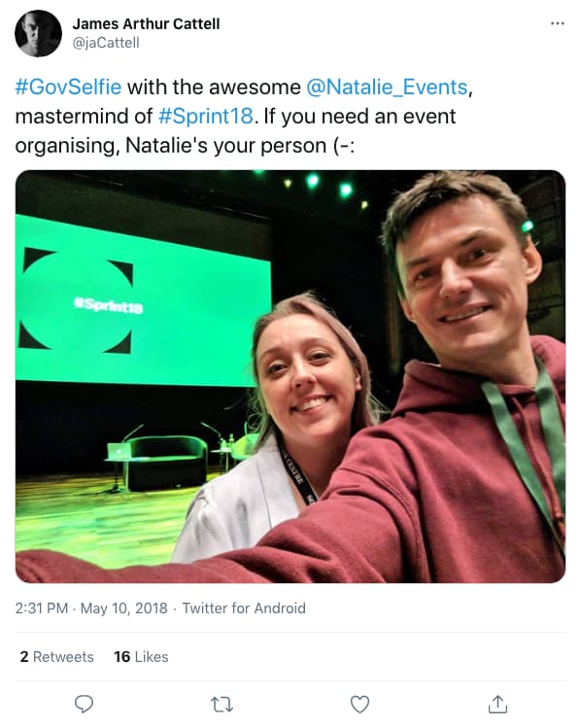Click the tweet body text

[244, 116]
